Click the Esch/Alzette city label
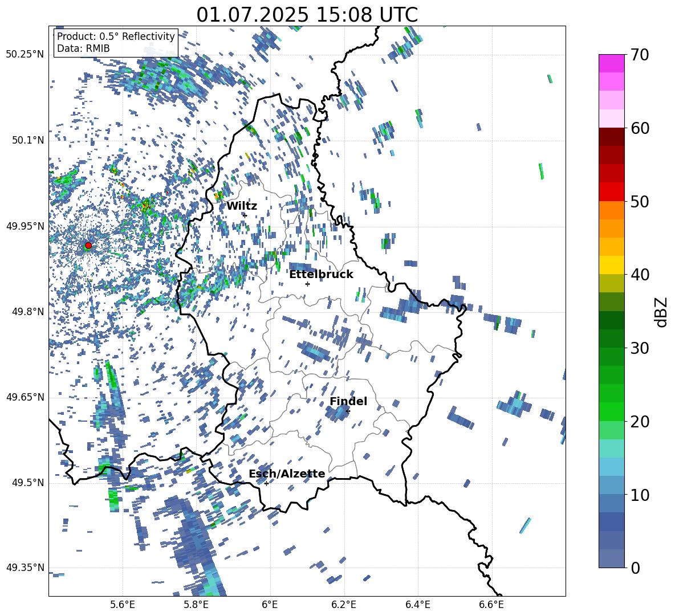 [x=287, y=474]
